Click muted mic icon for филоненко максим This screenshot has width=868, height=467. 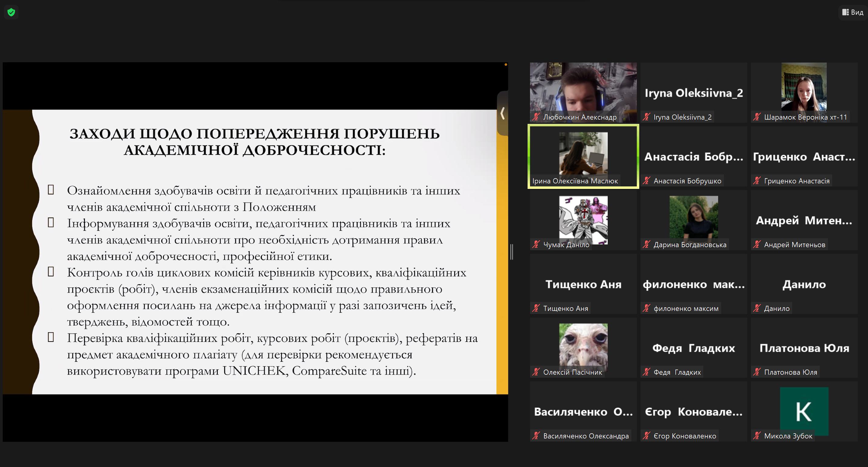[646, 308]
